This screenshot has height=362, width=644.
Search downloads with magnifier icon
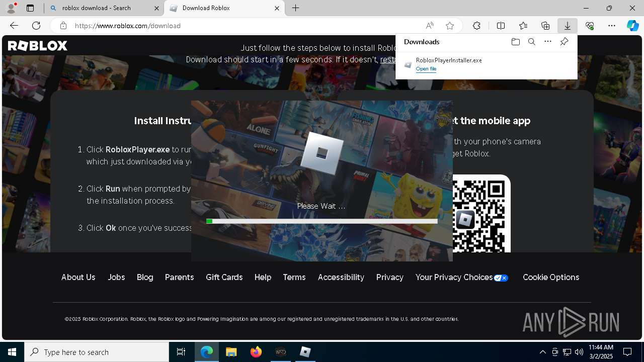(x=531, y=42)
